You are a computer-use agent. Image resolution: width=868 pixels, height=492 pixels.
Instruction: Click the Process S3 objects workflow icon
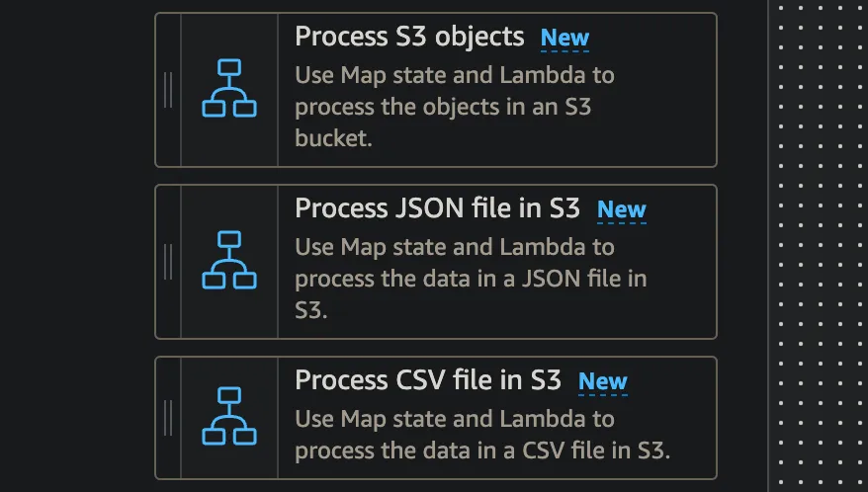[229, 89]
